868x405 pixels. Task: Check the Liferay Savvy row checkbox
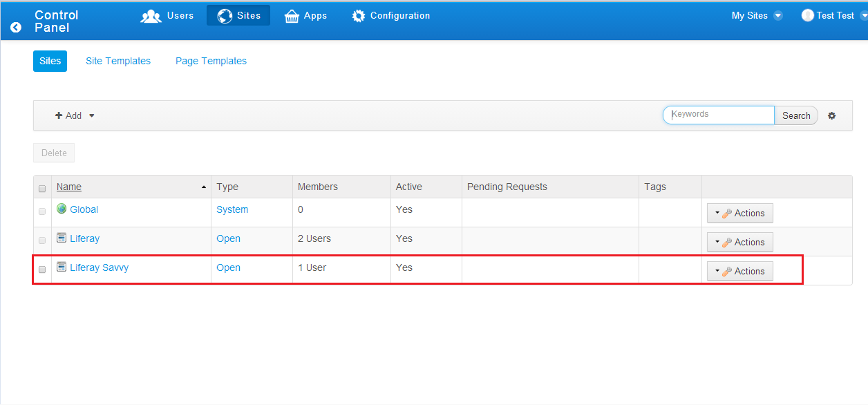(42, 269)
